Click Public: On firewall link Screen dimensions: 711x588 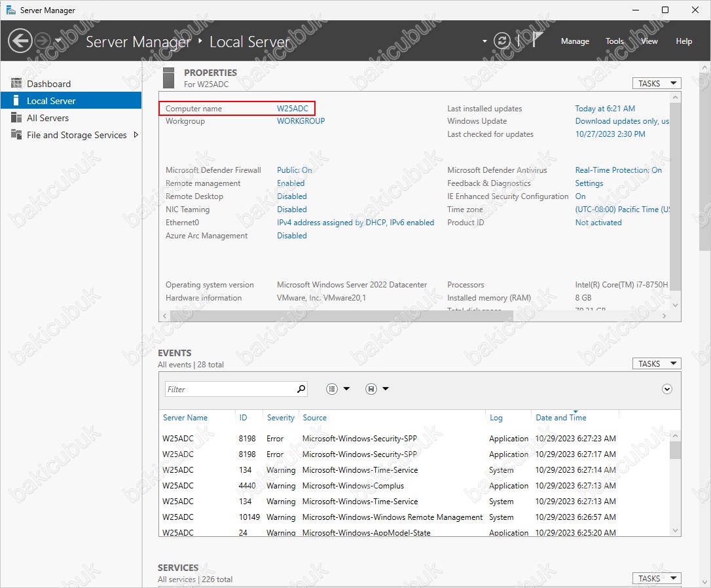294,170
